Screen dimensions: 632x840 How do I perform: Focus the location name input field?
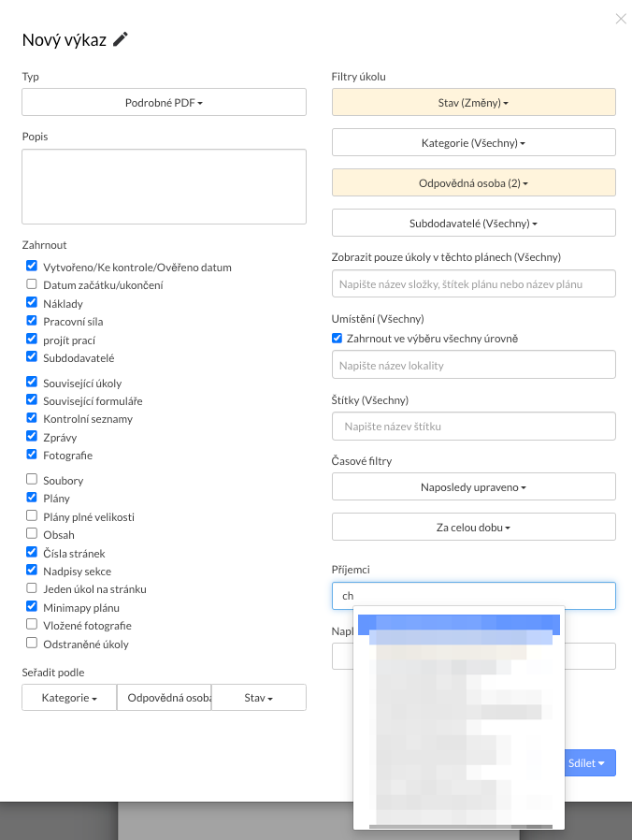pyautogui.click(x=474, y=365)
